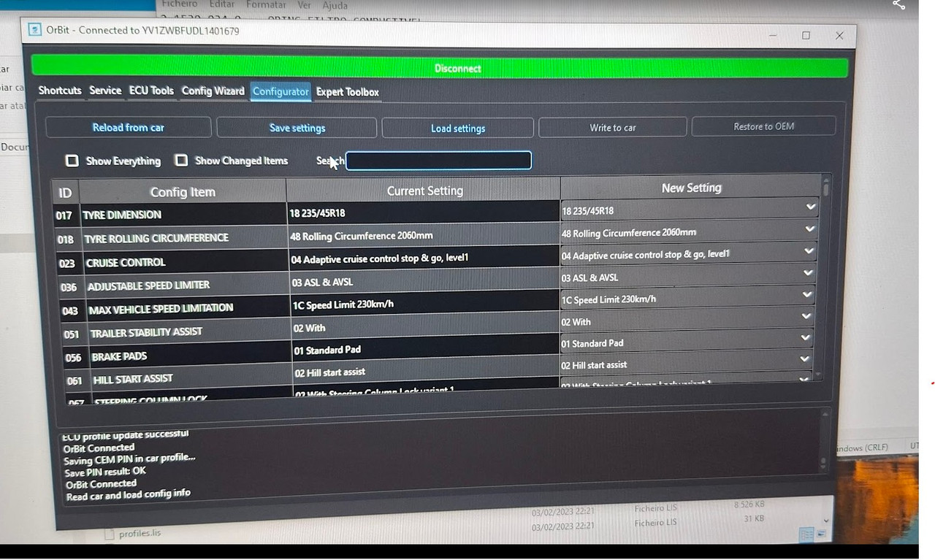Select the HILL START ASSIST row label

click(x=133, y=380)
